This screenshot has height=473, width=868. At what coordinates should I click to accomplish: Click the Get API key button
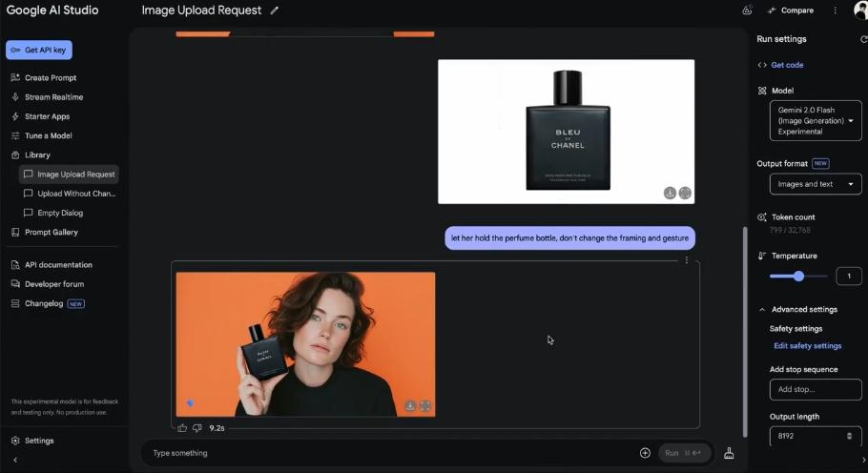(39, 50)
